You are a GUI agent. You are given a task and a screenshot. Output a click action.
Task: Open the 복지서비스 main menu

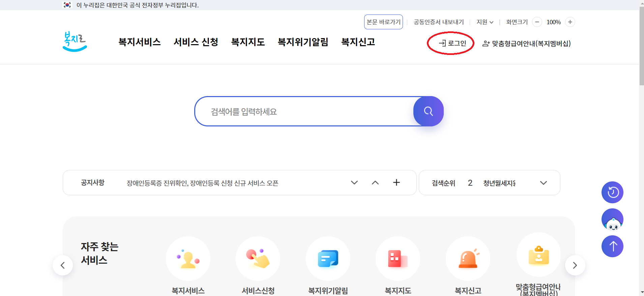(140, 42)
